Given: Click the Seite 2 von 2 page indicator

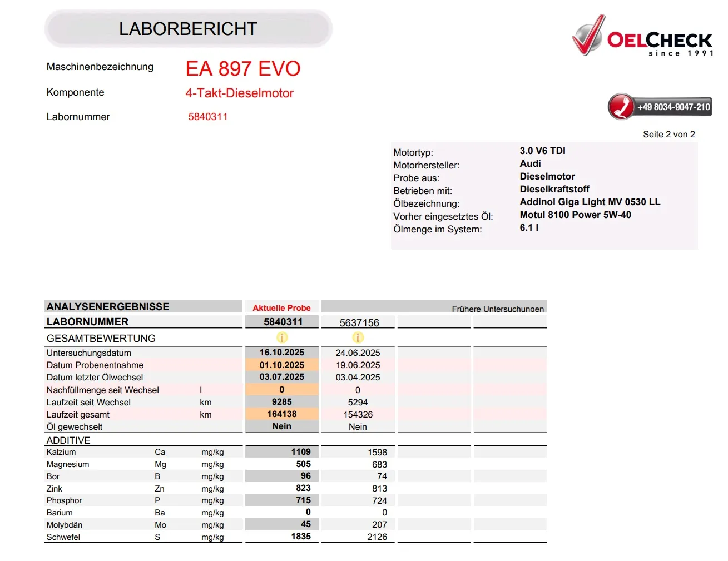Looking at the screenshot, I should [x=668, y=134].
